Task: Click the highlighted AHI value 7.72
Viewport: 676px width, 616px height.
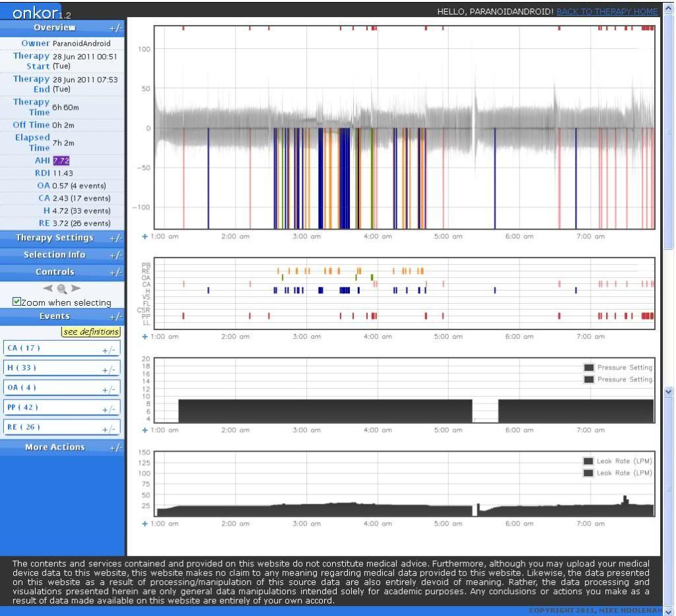Action: tap(61, 160)
